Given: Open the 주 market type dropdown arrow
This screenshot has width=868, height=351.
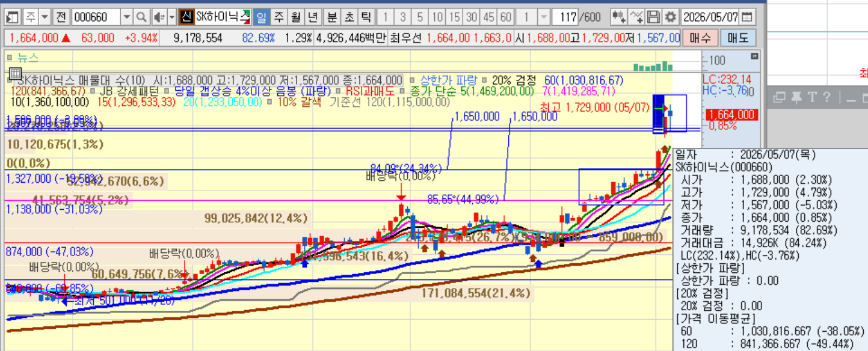Looking at the screenshot, I should click(45, 17).
